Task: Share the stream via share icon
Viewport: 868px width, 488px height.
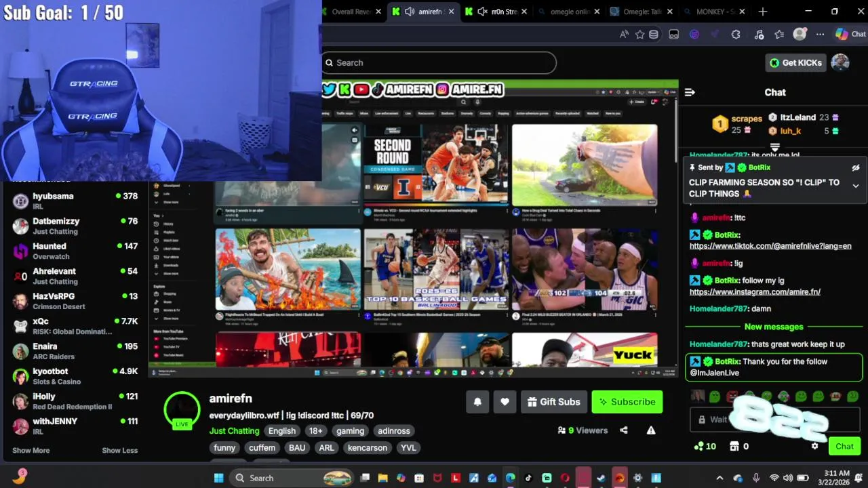Action: tap(624, 430)
